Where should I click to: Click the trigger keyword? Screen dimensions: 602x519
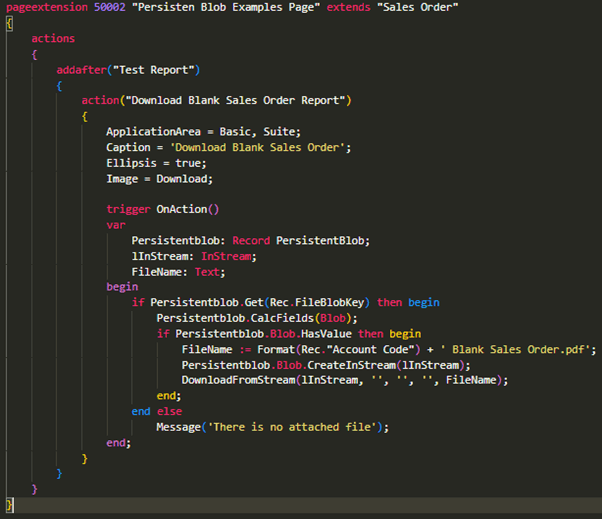(128, 209)
